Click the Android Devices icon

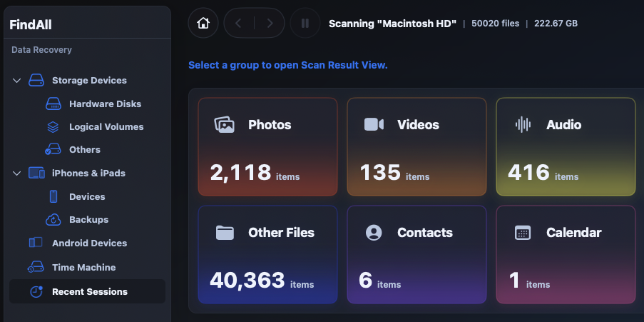36,243
